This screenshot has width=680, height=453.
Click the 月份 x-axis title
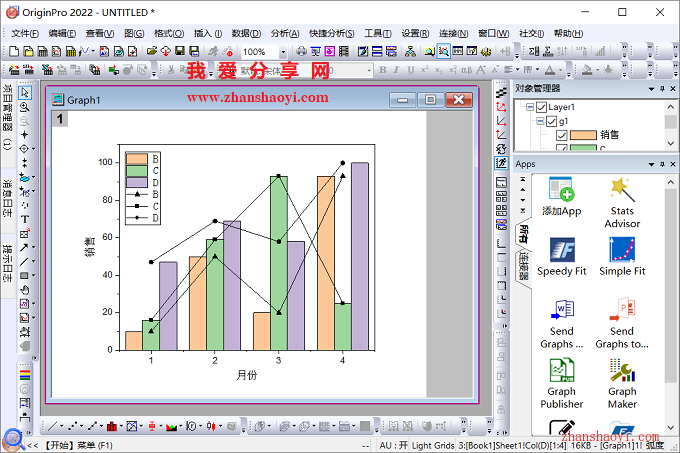pos(246,375)
